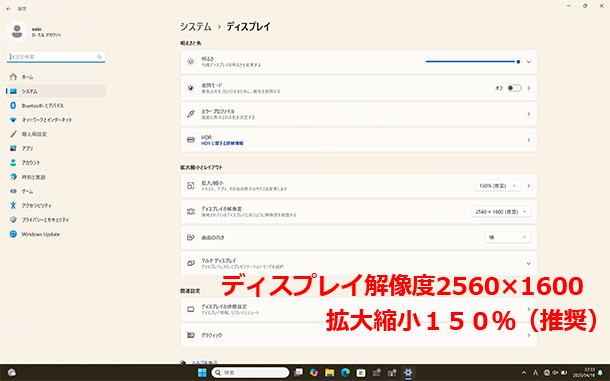The image size is (610, 381).
Task: Click the taskbar search box
Action: coord(250,373)
